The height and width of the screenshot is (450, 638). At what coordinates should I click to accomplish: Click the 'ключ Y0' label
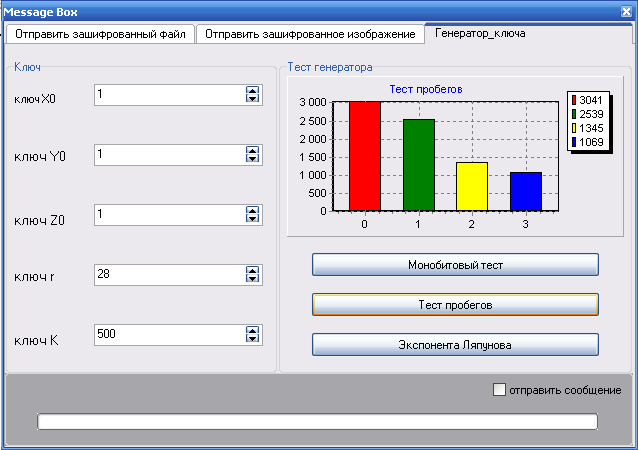point(40,156)
